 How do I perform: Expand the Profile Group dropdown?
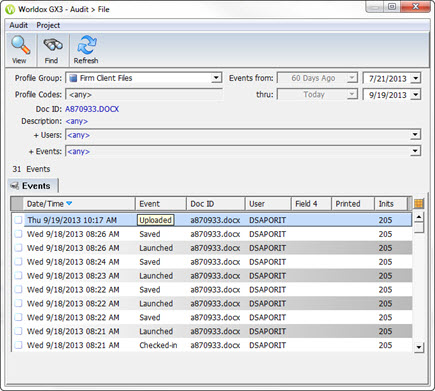pyautogui.click(x=216, y=78)
